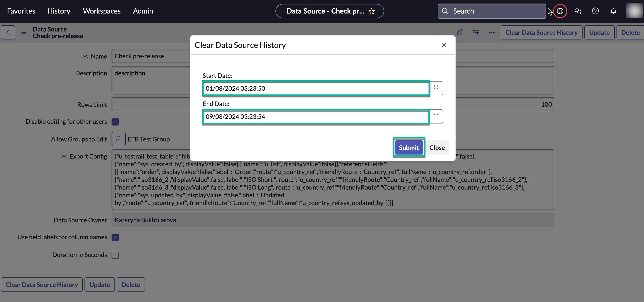
Task: Open the Start Date calendar picker
Action: 436,88
